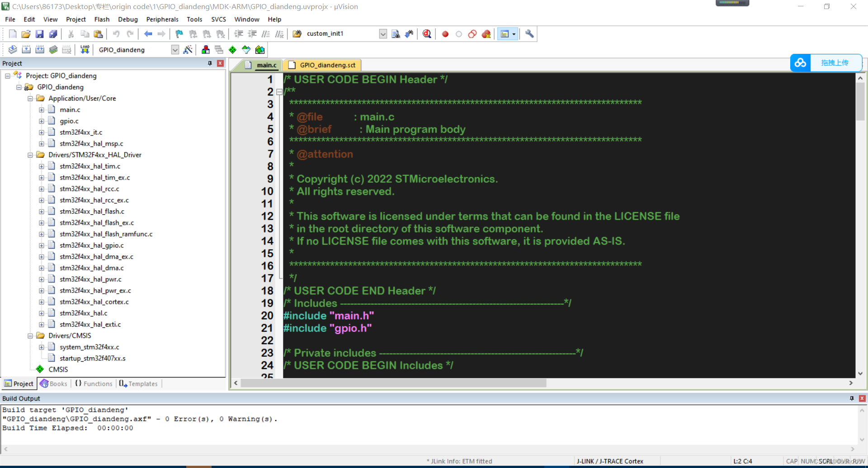Insert a breakpoint at current line
Image resolution: width=868 pixels, height=468 pixels.
coord(445,34)
